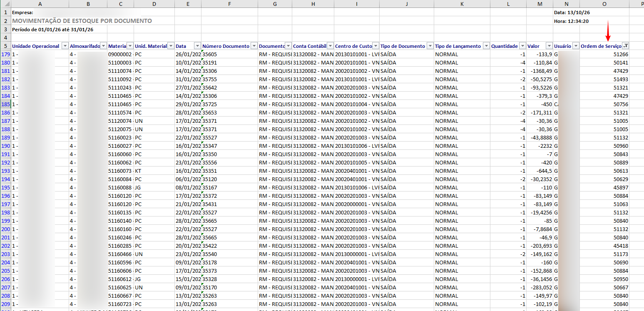The image size is (644, 311).
Task: Open the Almoxarifado column filter arrow
Action: point(103,46)
